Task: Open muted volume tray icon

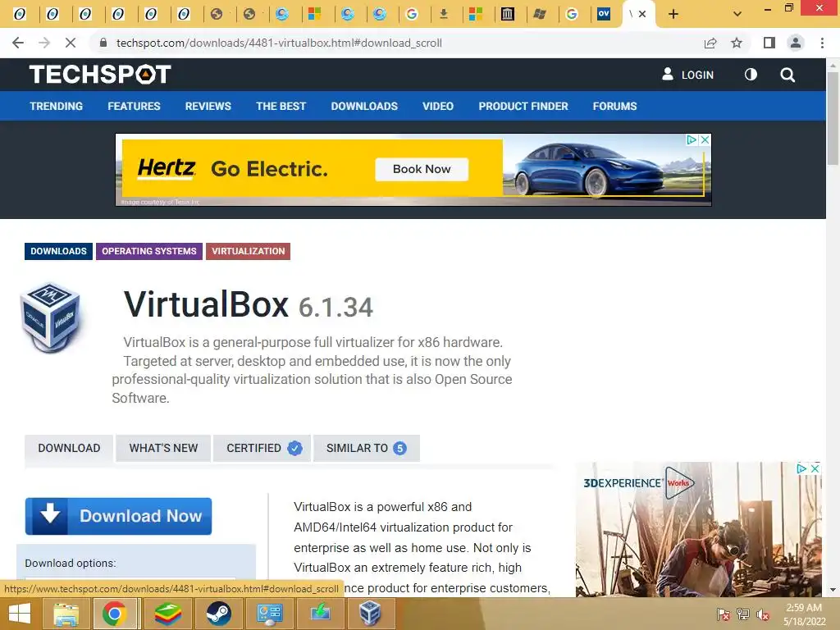Action: coord(763,614)
